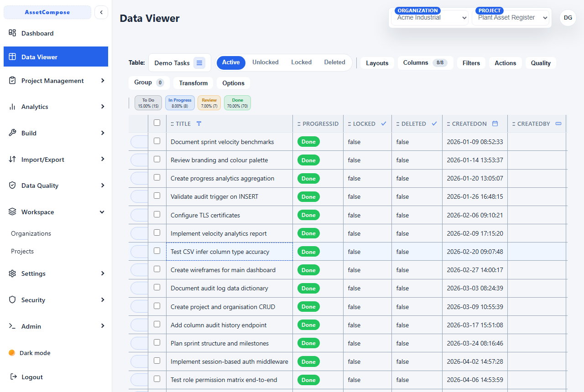Check row 'Document sprint velocity benchmarks'
This screenshot has height=392, width=584.
(157, 141)
